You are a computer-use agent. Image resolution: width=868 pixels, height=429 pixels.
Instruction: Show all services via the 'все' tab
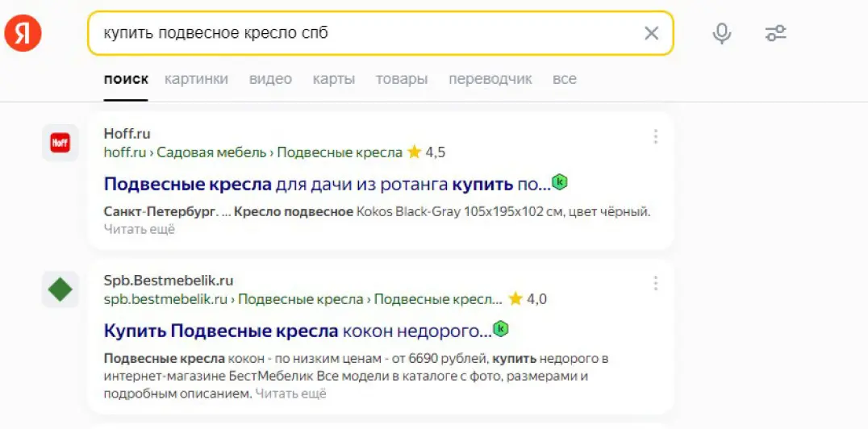tap(564, 79)
